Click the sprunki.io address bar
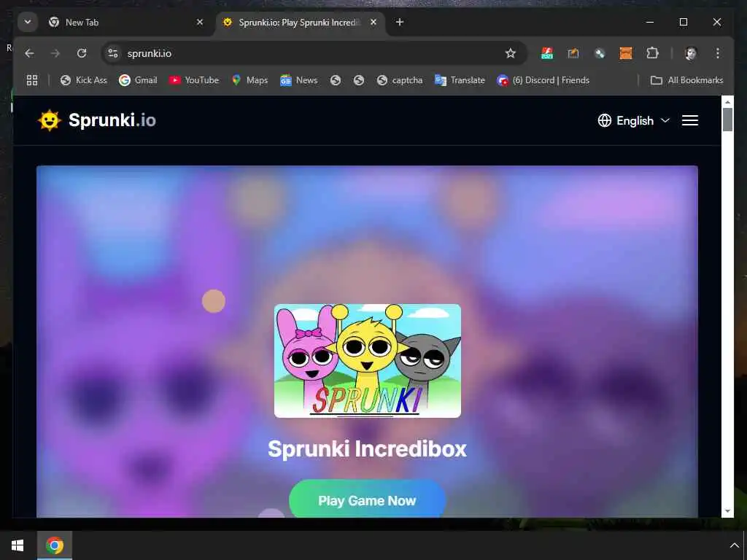The width and height of the screenshot is (747, 560). [314, 53]
